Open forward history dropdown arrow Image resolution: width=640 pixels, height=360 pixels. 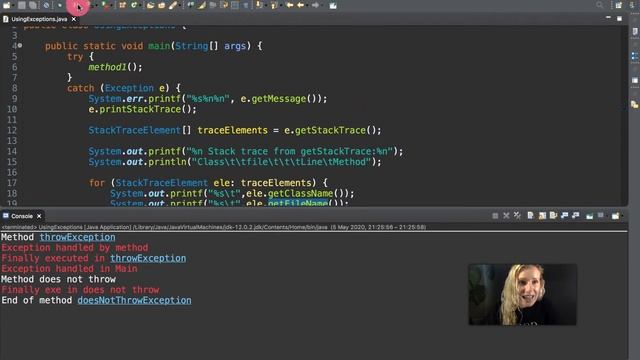(322, 5)
